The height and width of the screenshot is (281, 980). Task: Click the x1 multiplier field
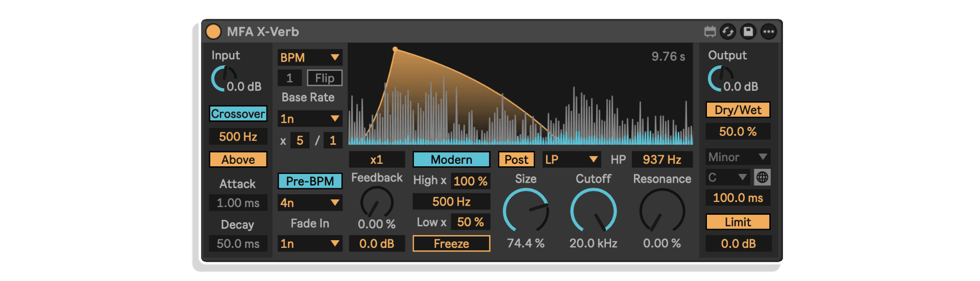pyautogui.click(x=377, y=160)
